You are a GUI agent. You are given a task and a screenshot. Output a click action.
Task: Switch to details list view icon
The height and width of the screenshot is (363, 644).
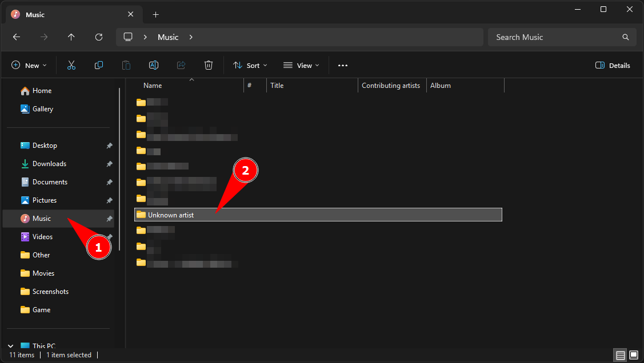tap(620, 355)
